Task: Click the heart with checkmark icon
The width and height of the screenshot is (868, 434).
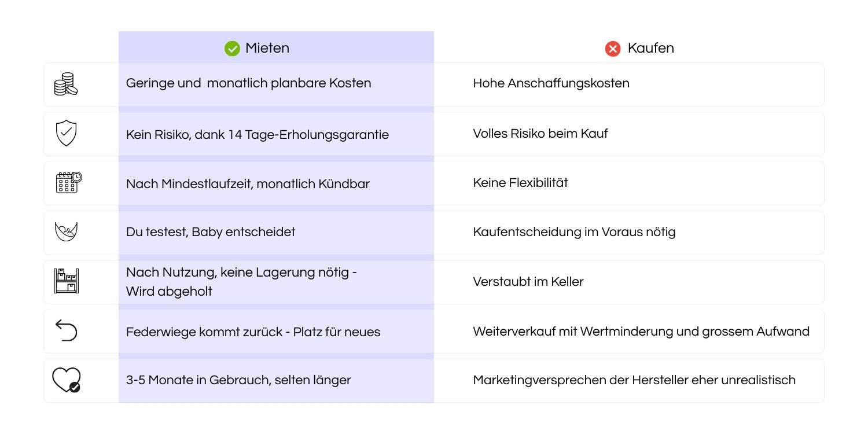Action: click(66, 380)
